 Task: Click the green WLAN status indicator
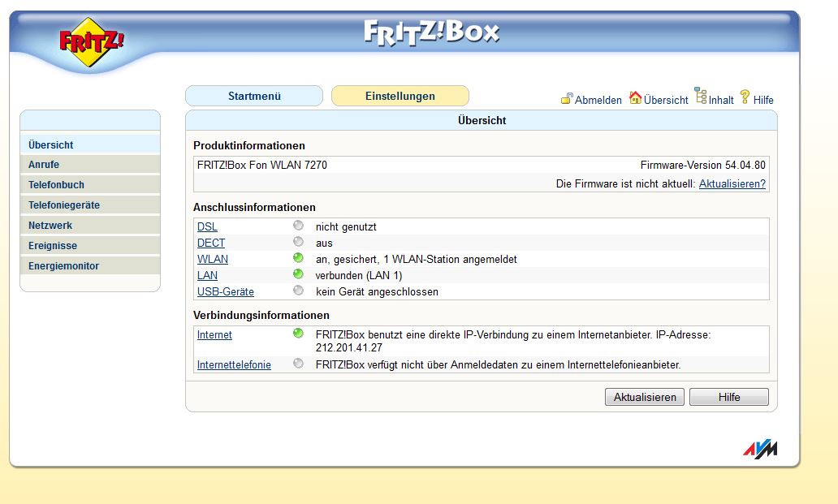pos(298,258)
